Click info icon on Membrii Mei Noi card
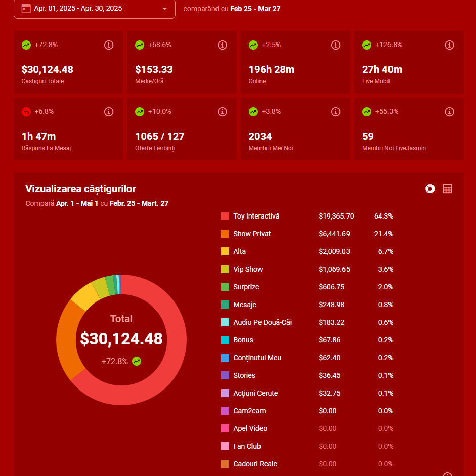The image size is (476, 476). tap(336, 112)
